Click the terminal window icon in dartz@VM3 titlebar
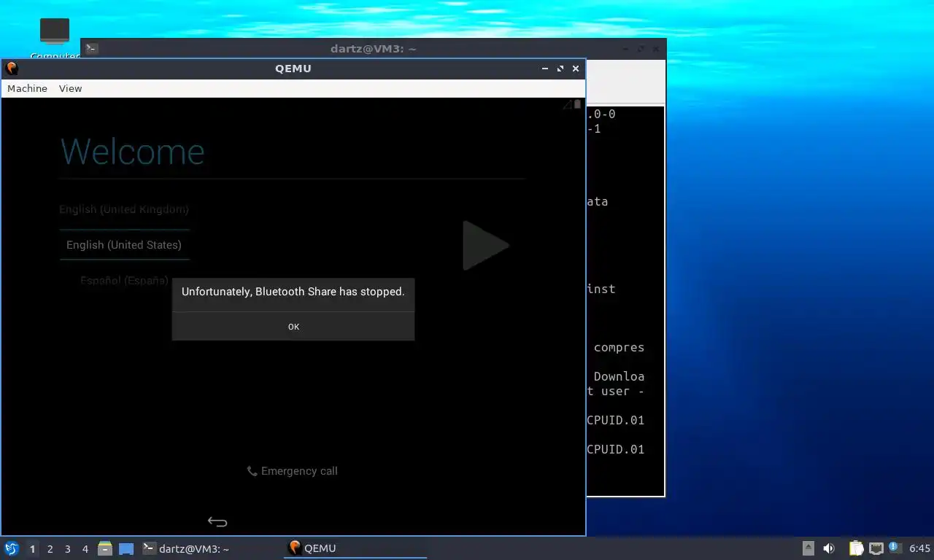934x560 pixels. 91,49
